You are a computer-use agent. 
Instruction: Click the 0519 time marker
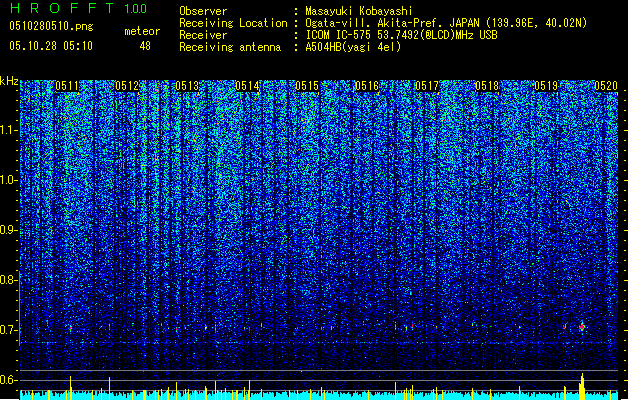click(x=546, y=86)
